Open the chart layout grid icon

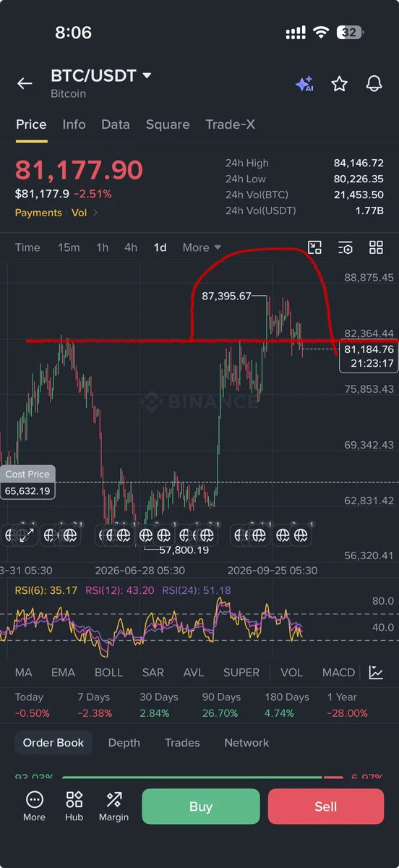376,247
